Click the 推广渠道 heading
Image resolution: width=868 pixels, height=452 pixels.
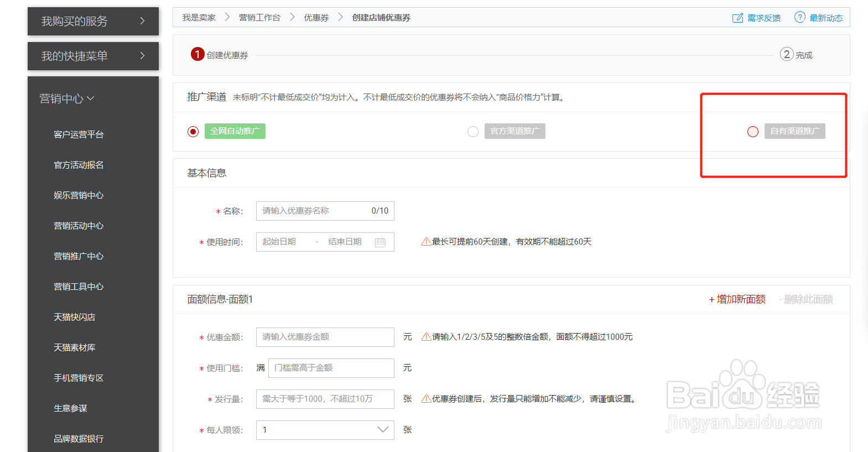207,97
